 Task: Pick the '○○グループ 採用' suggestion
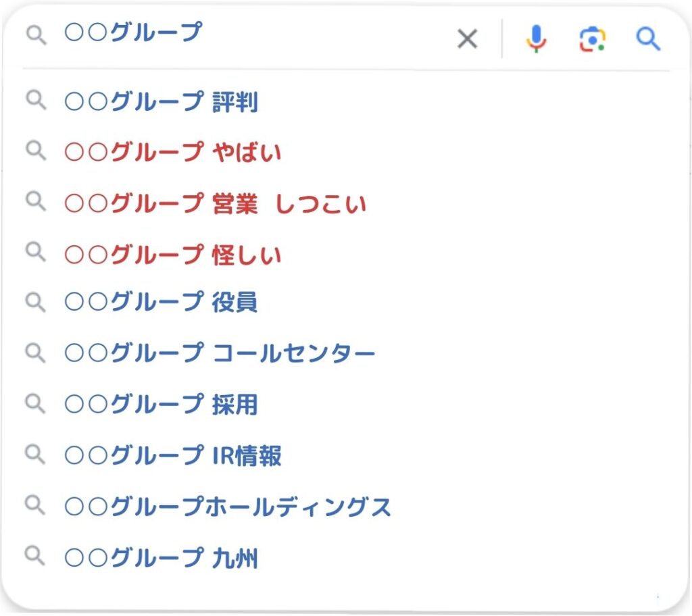(x=161, y=404)
